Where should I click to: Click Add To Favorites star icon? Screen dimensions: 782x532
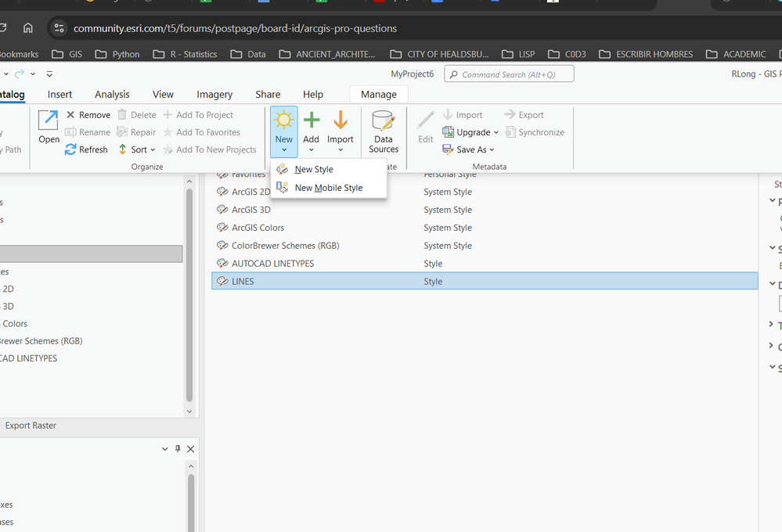pos(168,132)
